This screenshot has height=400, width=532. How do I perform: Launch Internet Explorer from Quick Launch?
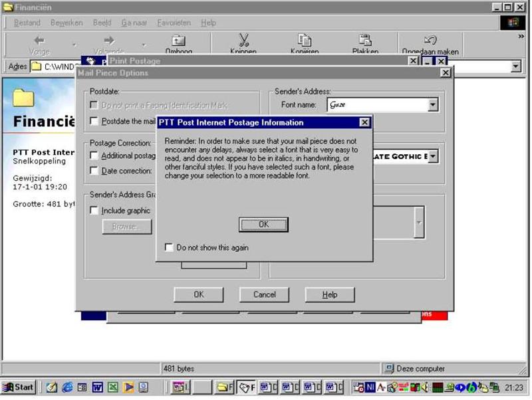point(67,387)
